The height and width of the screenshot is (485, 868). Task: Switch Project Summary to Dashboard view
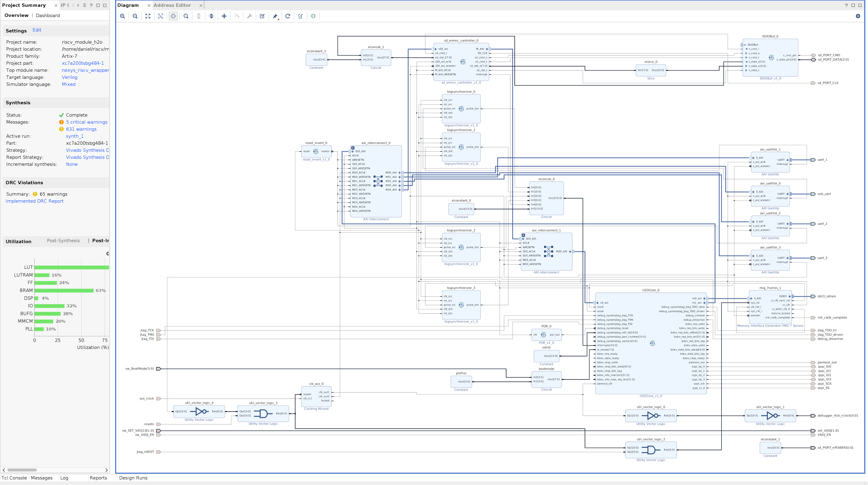[x=48, y=15]
